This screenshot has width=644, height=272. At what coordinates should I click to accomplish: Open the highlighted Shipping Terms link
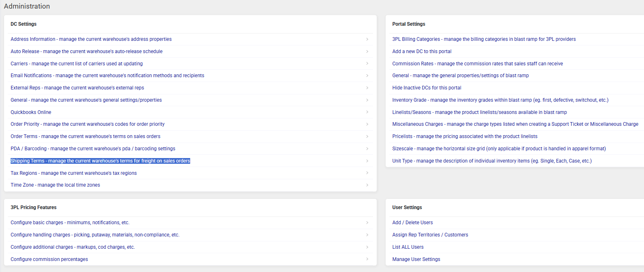coord(100,161)
